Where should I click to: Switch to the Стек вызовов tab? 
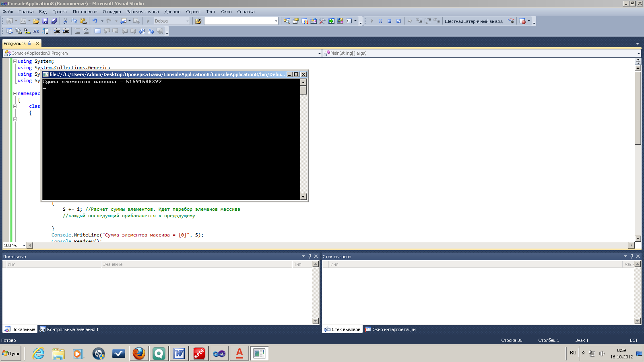343,329
